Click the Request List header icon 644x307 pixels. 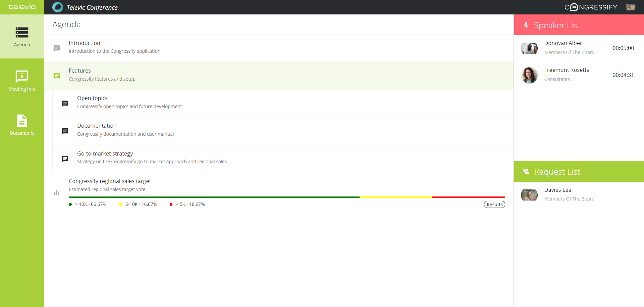tap(526, 172)
